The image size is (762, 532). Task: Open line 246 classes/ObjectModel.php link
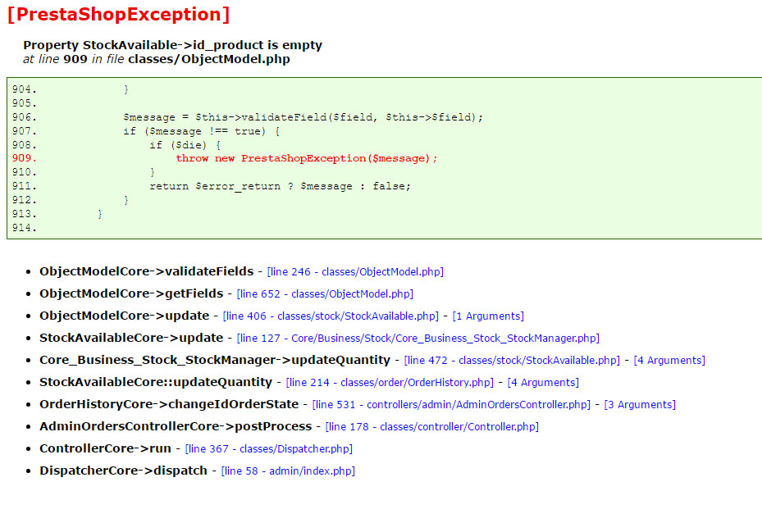[x=355, y=271]
